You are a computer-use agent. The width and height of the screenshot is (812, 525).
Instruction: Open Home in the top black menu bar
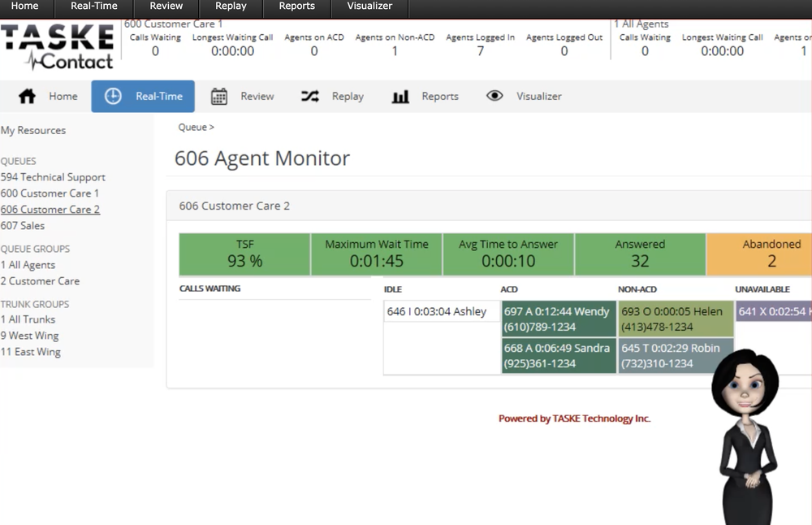tap(25, 7)
